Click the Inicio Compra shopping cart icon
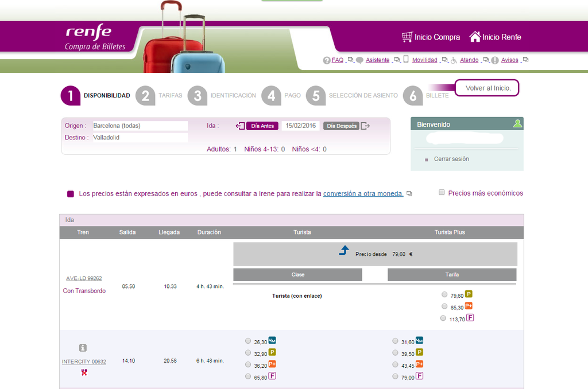Viewport: 588px width, 389px height. 407,37
